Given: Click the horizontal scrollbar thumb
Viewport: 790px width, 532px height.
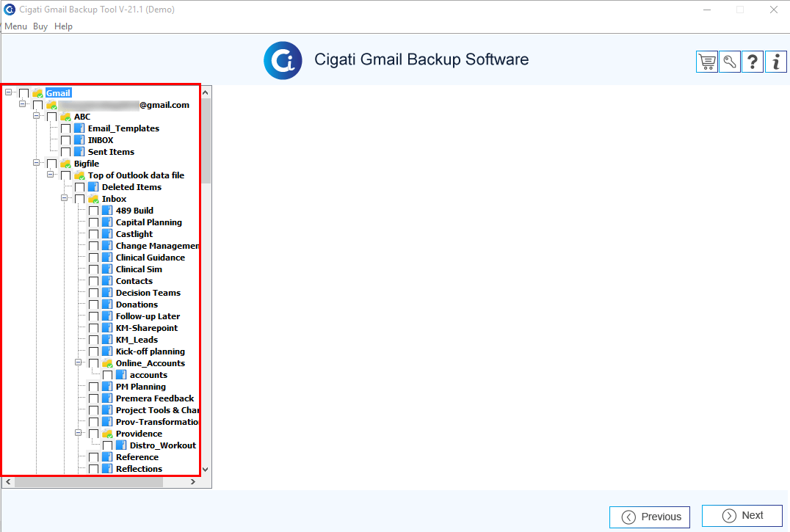Looking at the screenshot, I should coord(89,482).
